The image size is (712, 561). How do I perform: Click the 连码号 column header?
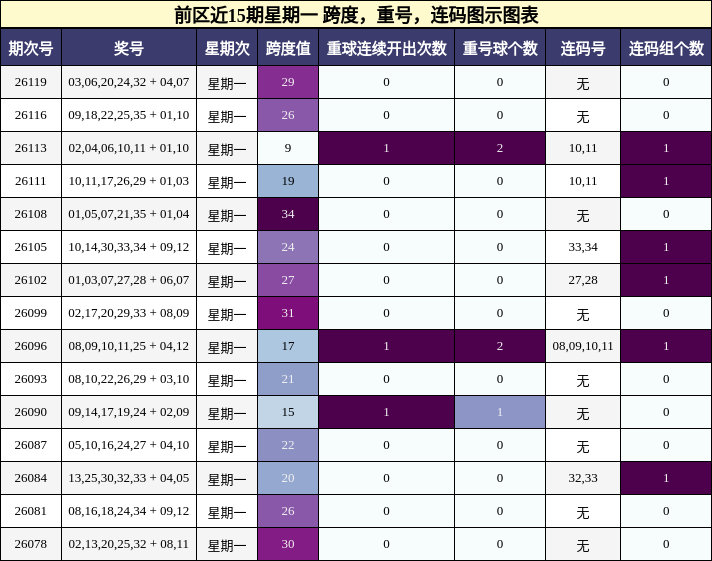click(x=583, y=48)
